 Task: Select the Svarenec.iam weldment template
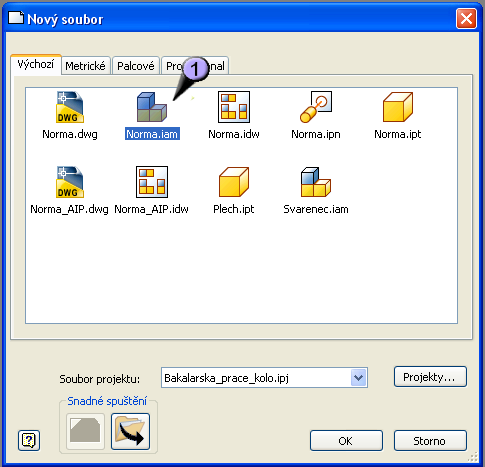tap(316, 182)
